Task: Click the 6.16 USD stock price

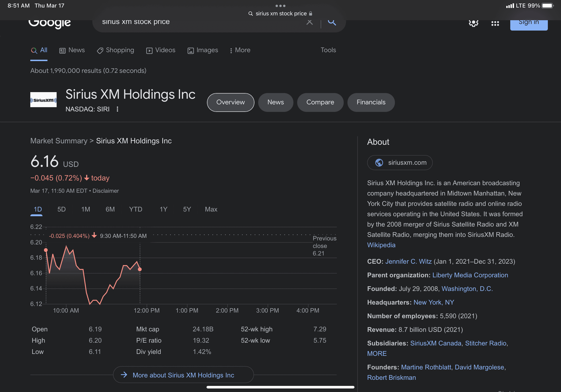Action: (55, 162)
